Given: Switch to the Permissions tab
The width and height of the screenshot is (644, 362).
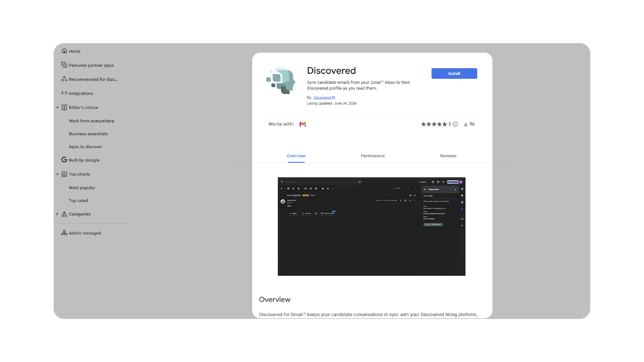Looking at the screenshot, I should pyautogui.click(x=372, y=156).
